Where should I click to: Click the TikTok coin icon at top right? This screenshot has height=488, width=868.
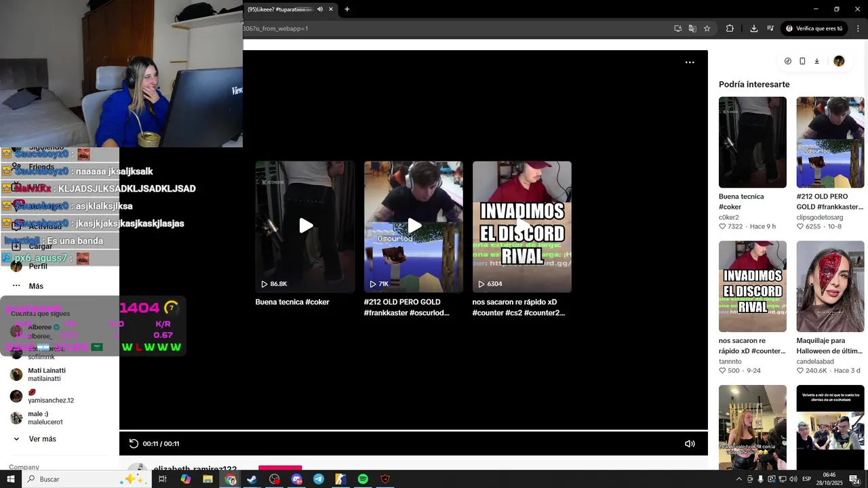click(x=788, y=61)
